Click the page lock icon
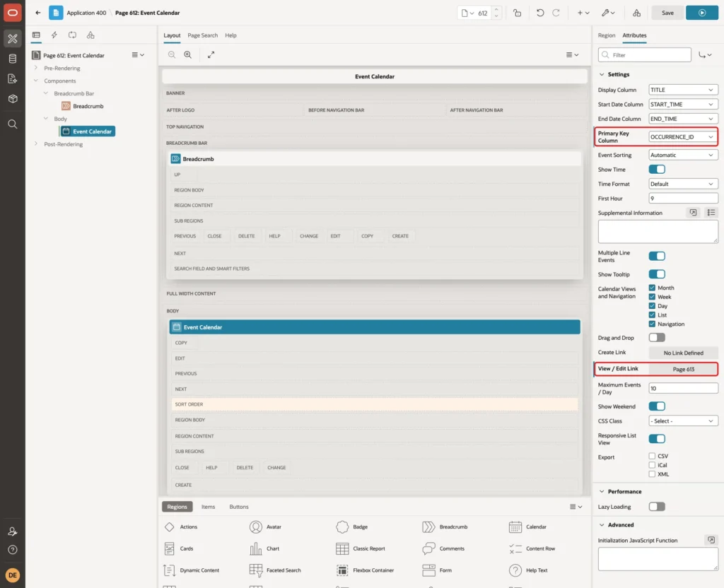This screenshot has width=724, height=588. coord(517,13)
